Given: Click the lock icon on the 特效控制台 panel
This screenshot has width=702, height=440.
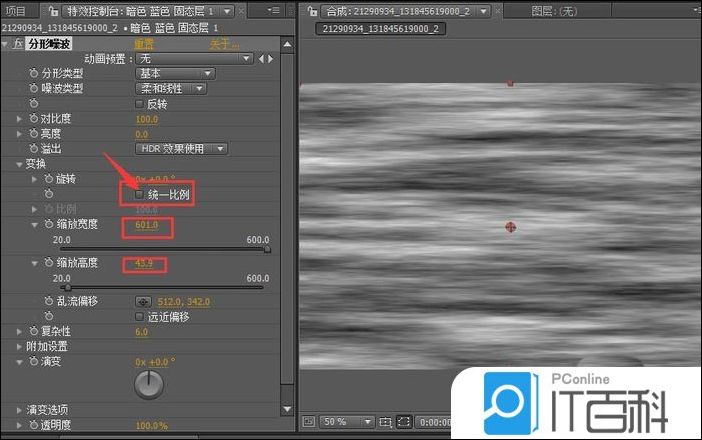Looking at the screenshot, I should 53,10.
